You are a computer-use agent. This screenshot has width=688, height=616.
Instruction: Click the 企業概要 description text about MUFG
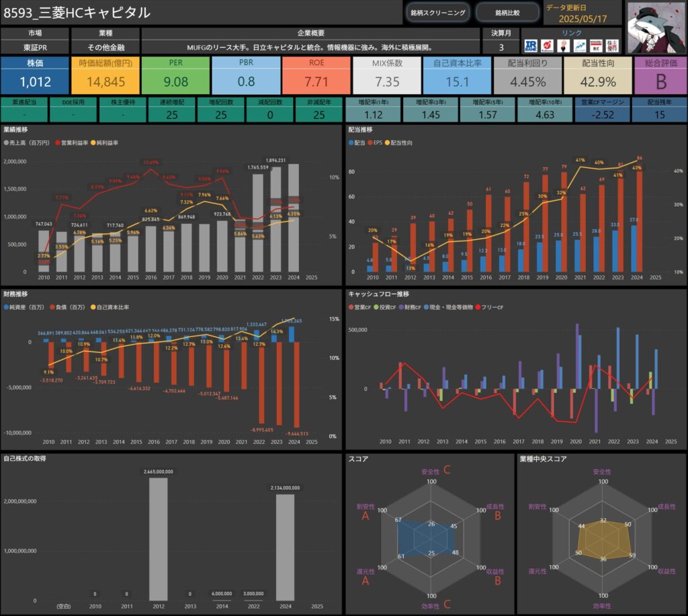(x=310, y=48)
